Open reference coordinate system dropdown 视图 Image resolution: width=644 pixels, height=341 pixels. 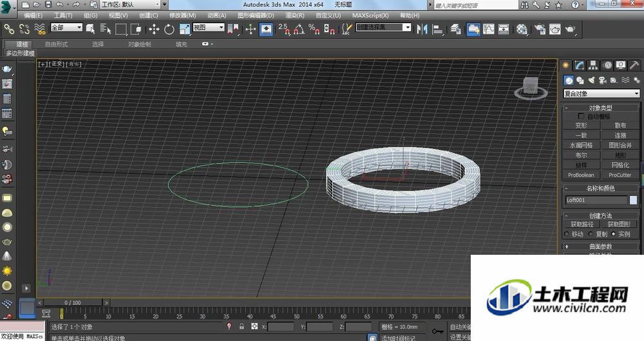(x=209, y=28)
